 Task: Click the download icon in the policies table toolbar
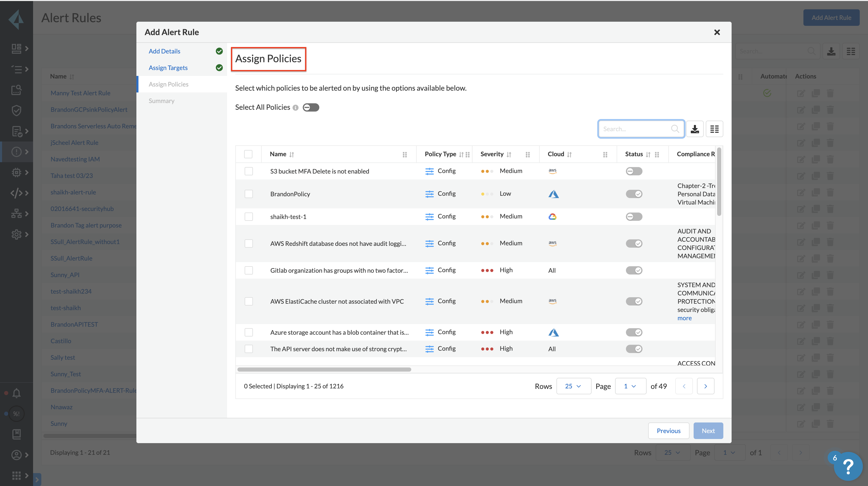(x=694, y=129)
